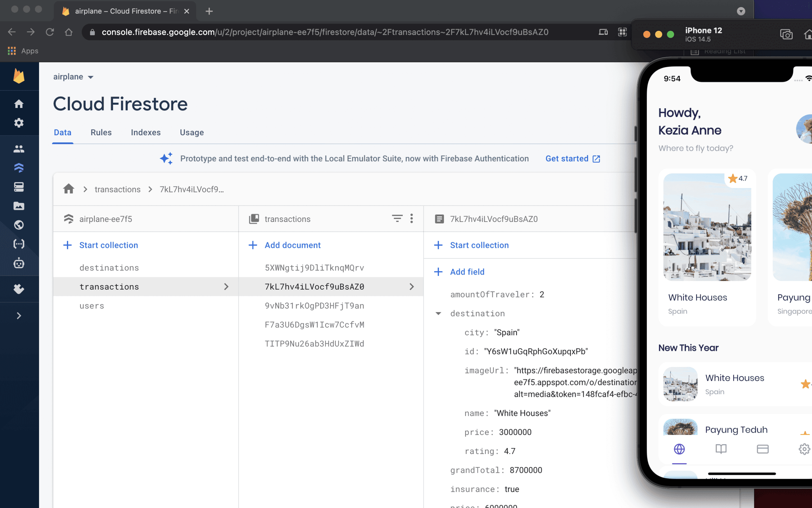Tap the card wallet tab in app
This screenshot has width=812, height=508.
tap(763, 449)
